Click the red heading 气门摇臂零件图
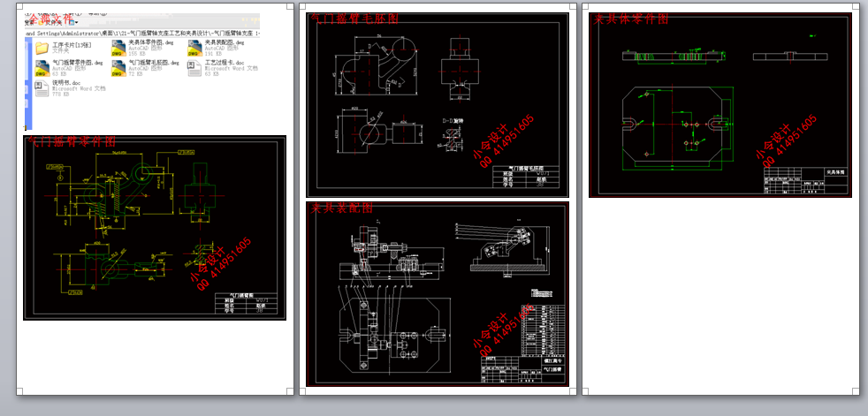 coord(72,141)
